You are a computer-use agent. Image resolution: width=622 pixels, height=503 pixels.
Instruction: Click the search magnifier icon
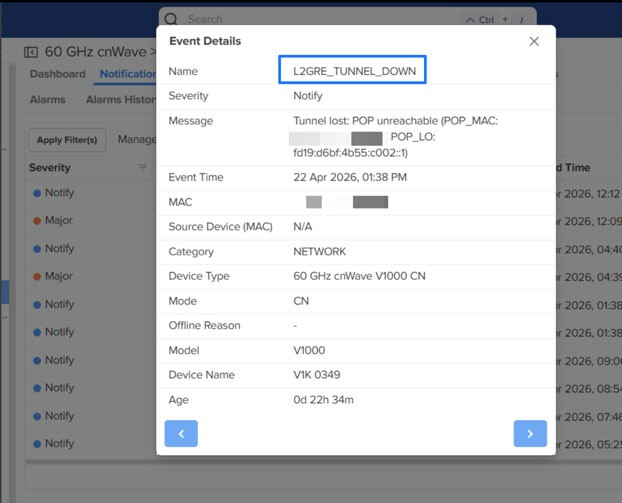coord(171,19)
